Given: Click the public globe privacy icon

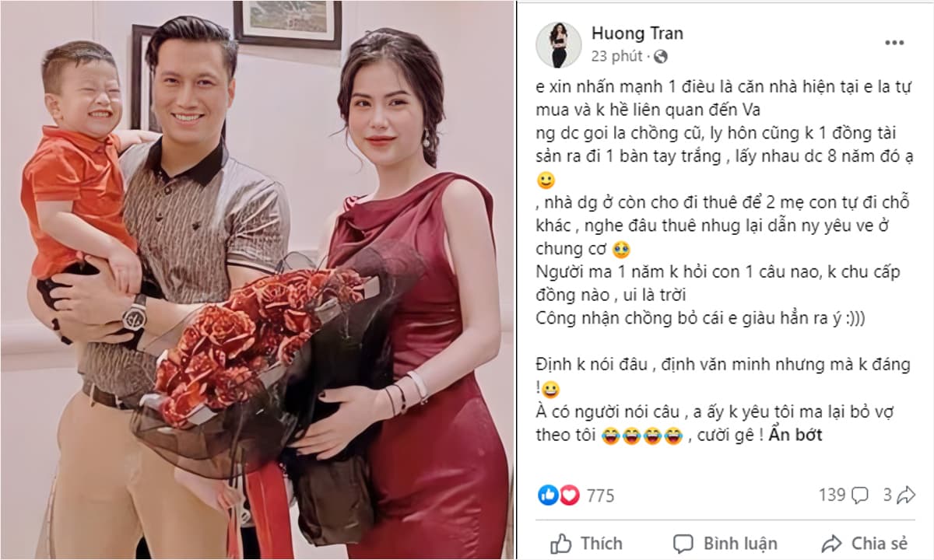Looking at the screenshot, I should (660, 56).
